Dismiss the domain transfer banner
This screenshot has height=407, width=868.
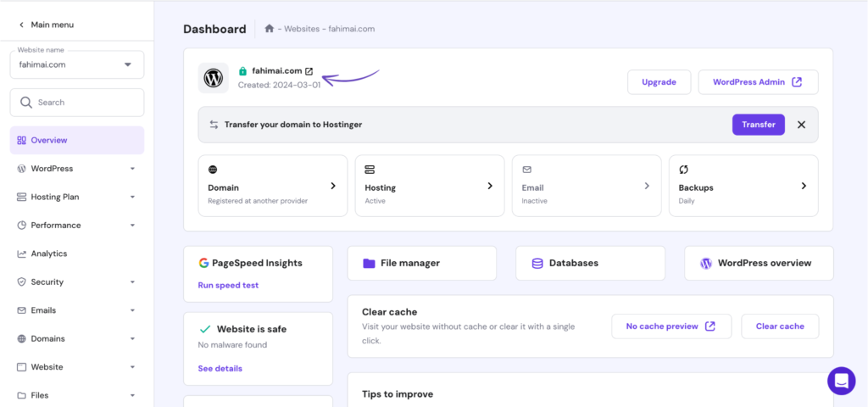click(801, 125)
